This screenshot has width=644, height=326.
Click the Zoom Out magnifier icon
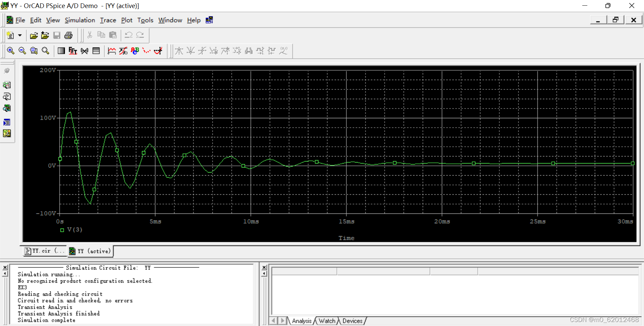[x=22, y=51]
